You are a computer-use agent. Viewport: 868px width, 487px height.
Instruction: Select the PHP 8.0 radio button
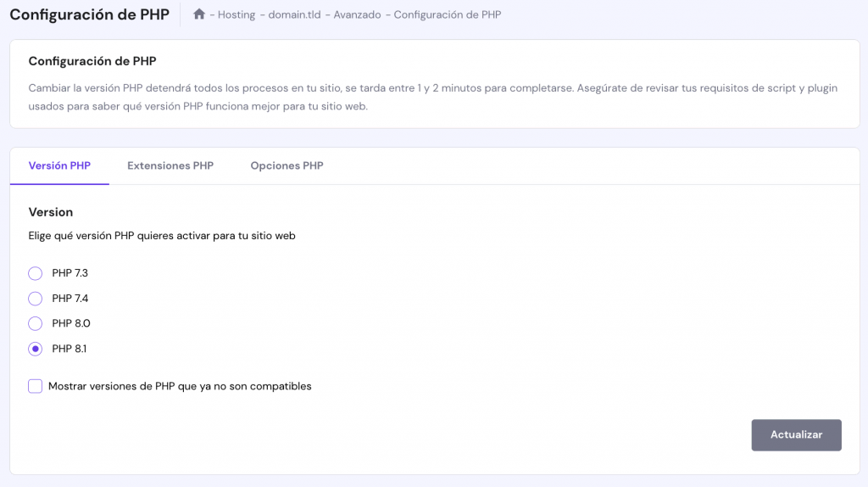click(36, 323)
